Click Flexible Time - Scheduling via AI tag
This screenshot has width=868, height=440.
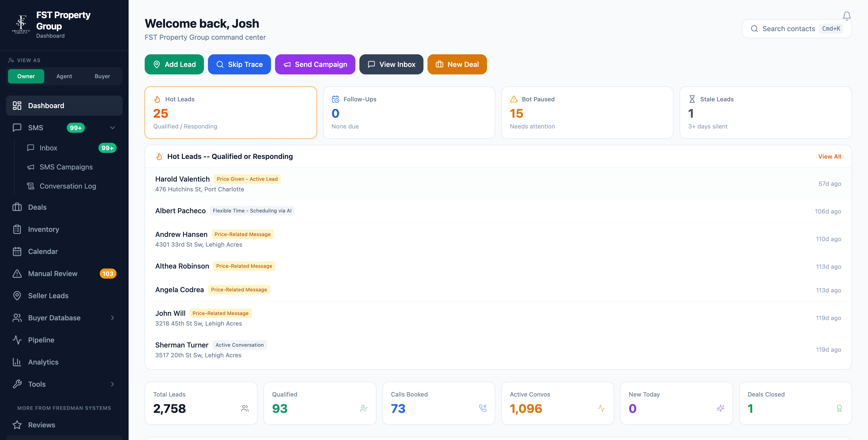[x=252, y=211]
